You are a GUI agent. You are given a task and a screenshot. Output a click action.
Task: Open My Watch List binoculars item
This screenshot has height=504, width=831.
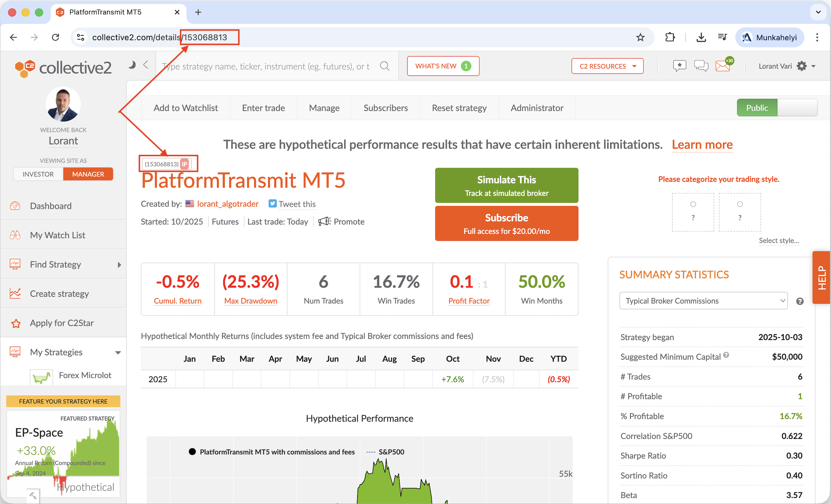(64, 235)
